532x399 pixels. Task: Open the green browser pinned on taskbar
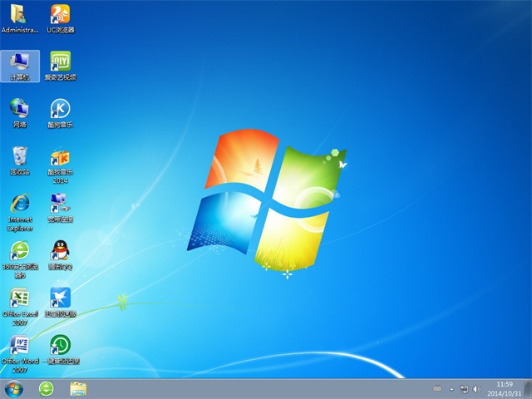coord(47,389)
